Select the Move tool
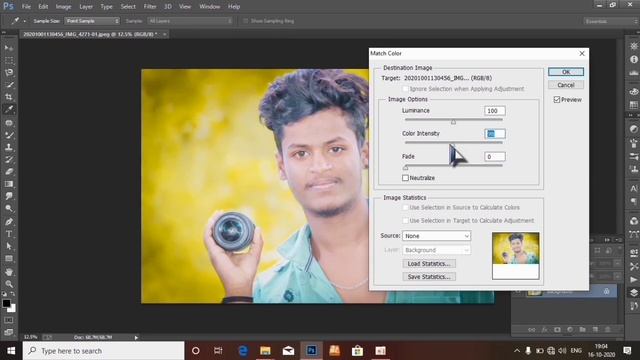This screenshot has width=640, height=360. coord(9,48)
